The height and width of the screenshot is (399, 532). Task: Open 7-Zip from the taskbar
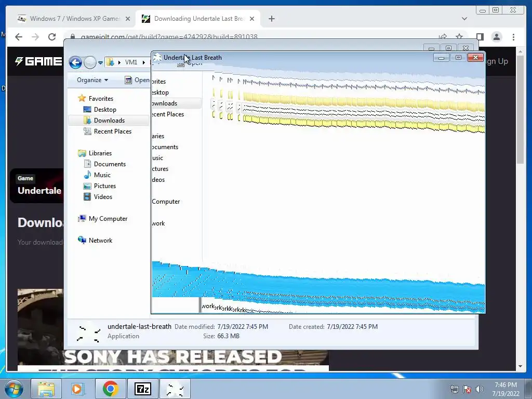(x=142, y=389)
